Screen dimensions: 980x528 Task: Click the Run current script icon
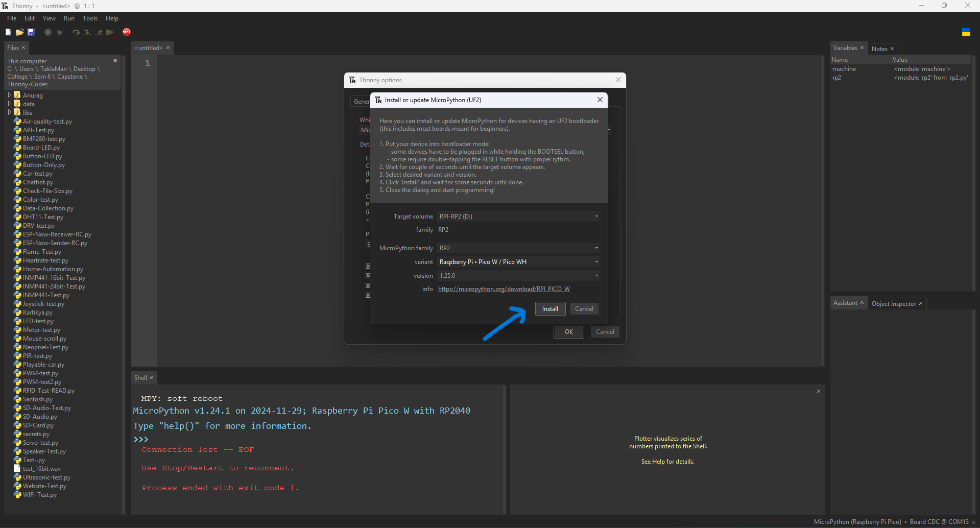click(x=48, y=32)
